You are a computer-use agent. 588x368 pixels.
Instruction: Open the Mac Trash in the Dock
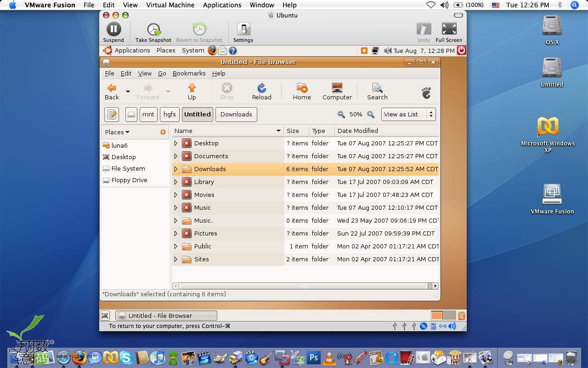571,357
